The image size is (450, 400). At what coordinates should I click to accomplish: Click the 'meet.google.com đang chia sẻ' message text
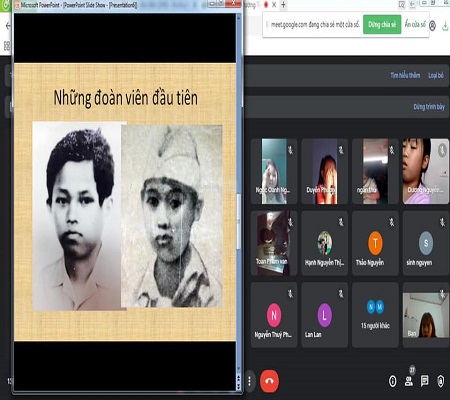(x=315, y=24)
